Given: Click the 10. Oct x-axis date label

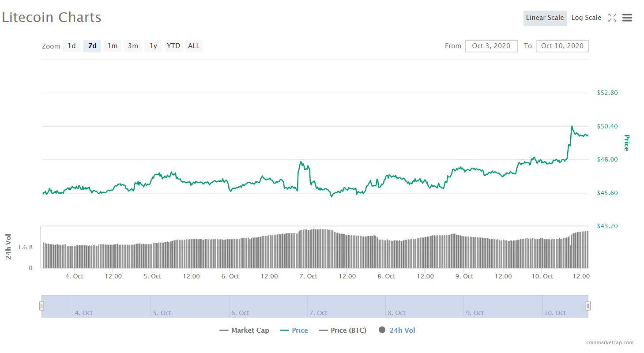Looking at the screenshot, I should coord(542,276).
